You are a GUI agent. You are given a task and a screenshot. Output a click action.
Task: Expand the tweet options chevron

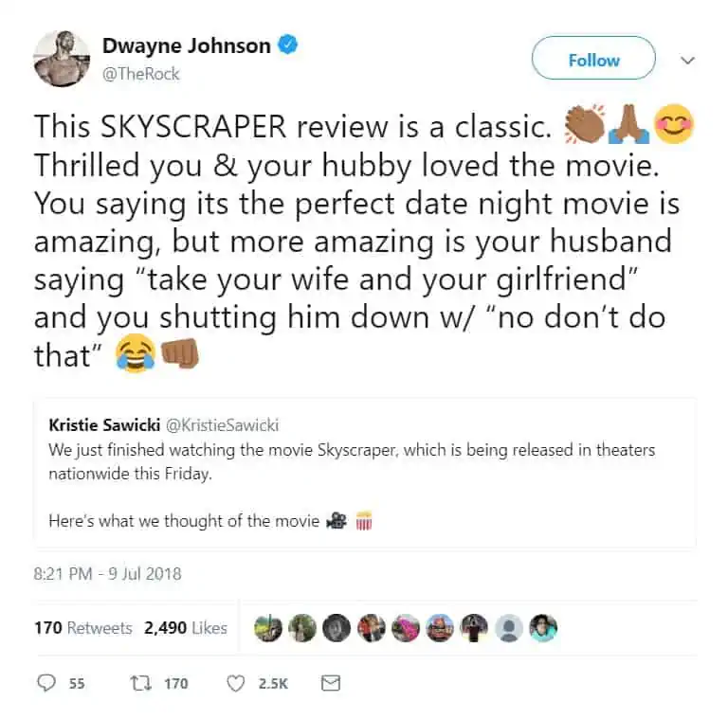(687, 61)
